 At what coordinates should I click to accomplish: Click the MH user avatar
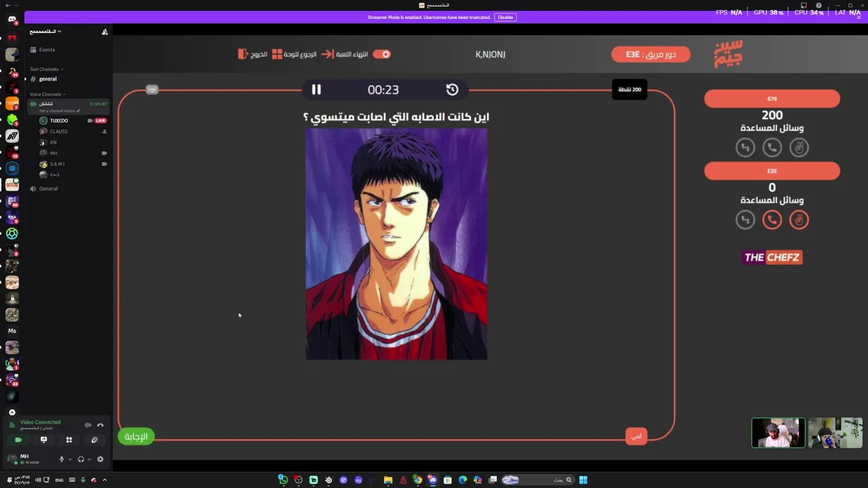point(12,459)
